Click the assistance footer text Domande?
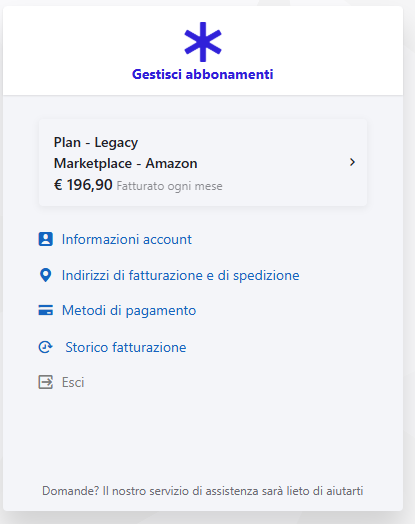 click(202, 491)
